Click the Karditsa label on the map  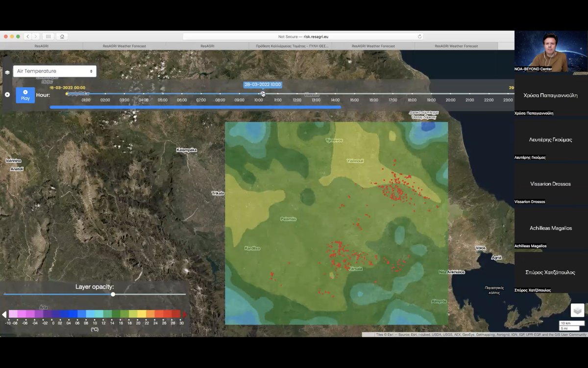click(252, 248)
